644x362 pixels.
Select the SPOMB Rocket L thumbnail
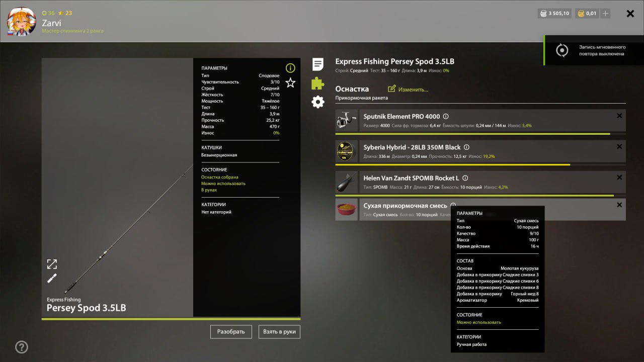(347, 182)
